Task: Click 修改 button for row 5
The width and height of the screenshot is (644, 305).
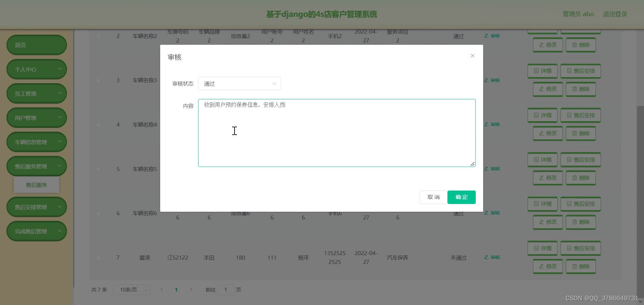Action: (548, 178)
